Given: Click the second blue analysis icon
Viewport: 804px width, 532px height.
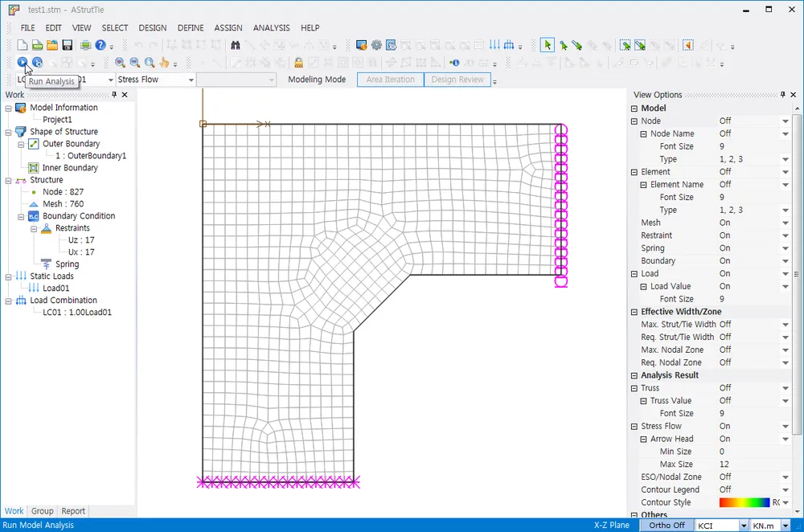Looking at the screenshot, I should click(x=38, y=63).
